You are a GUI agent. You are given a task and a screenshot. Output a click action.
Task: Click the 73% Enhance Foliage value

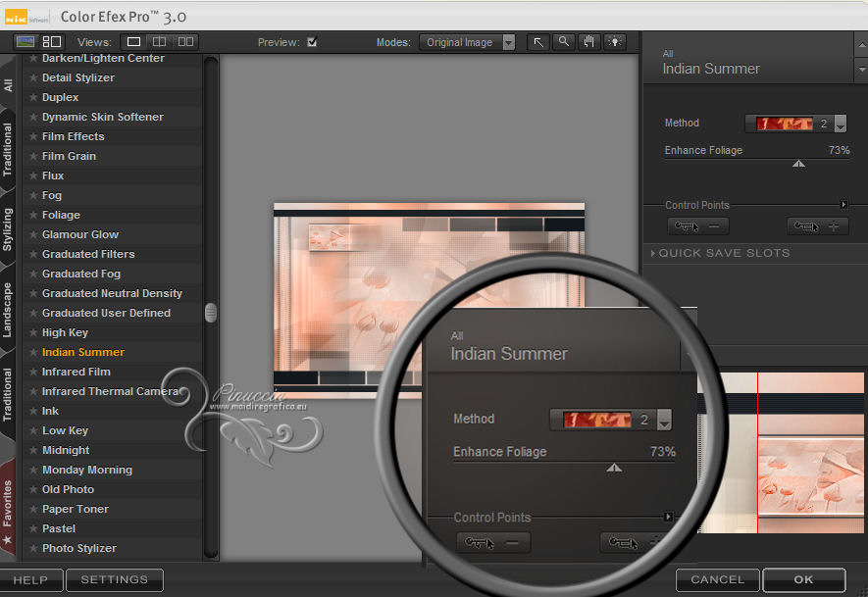(839, 150)
